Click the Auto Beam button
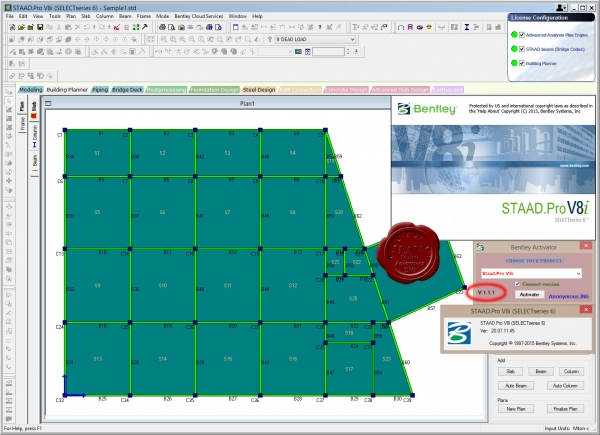This screenshot has width=600, height=435. [x=516, y=386]
